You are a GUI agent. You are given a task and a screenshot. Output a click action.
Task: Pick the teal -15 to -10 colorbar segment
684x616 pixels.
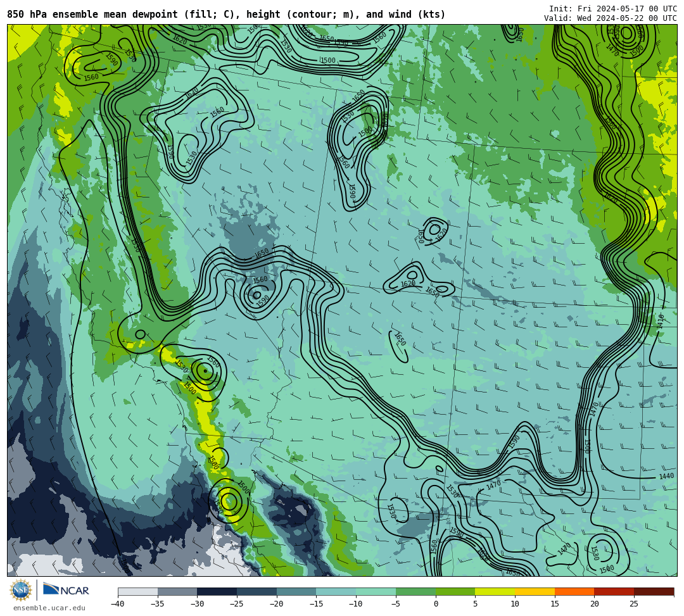336,591
